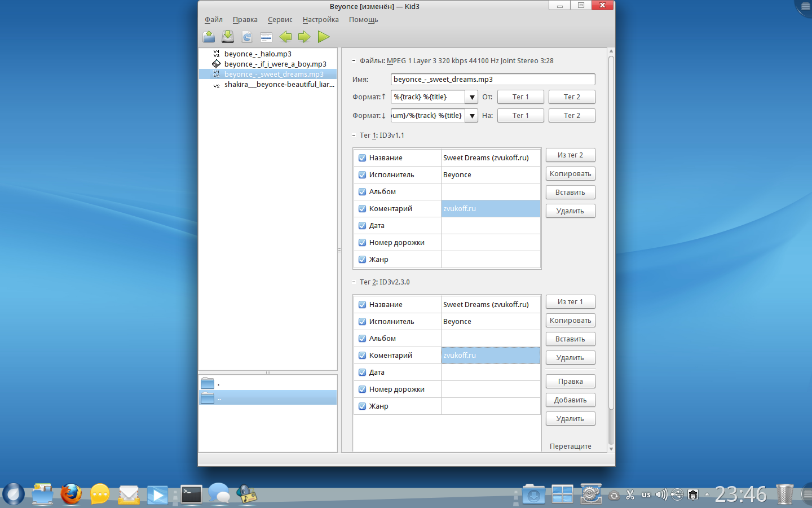Select beyonce_-_halo.mp3 in file list

(x=258, y=54)
